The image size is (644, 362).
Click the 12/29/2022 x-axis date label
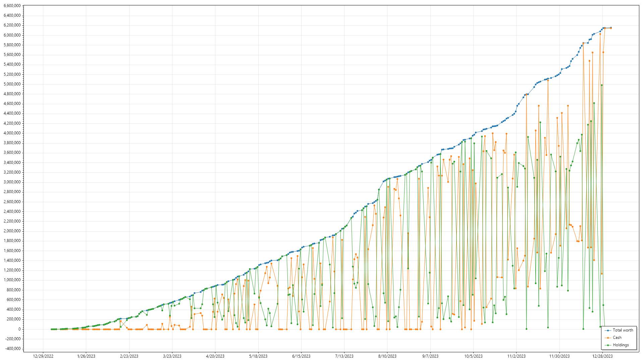point(43,356)
